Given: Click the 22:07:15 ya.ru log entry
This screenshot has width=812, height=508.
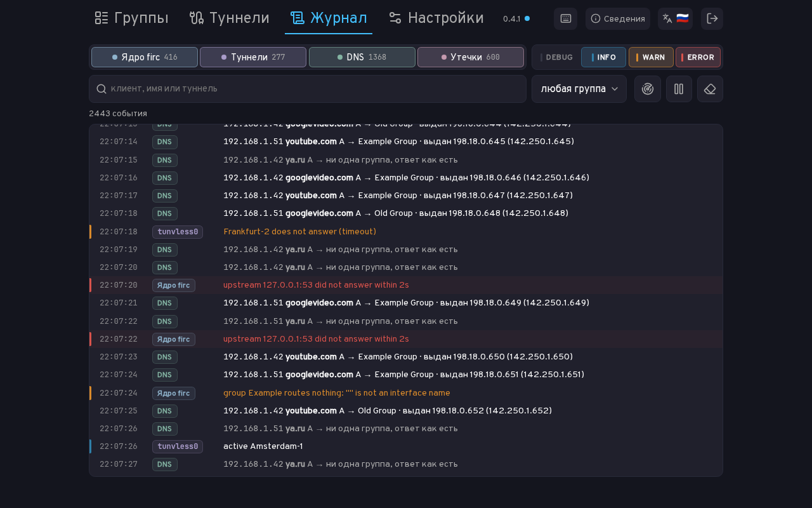Looking at the screenshot, I should [x=406, y=159].
